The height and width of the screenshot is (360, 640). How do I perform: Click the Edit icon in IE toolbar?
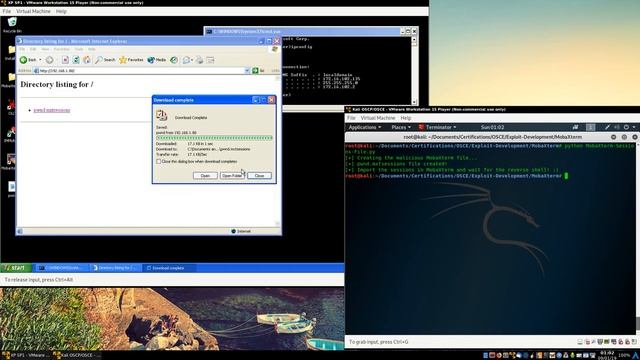pos(210,60)
